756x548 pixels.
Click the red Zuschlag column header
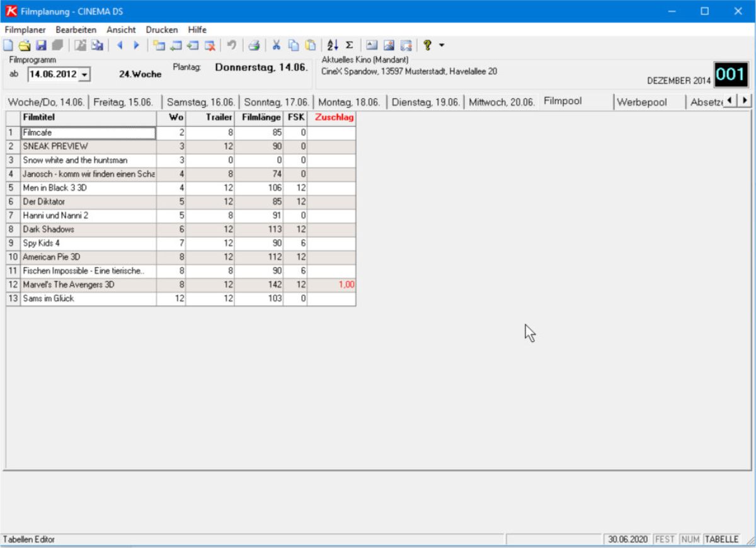pos(334,118)
